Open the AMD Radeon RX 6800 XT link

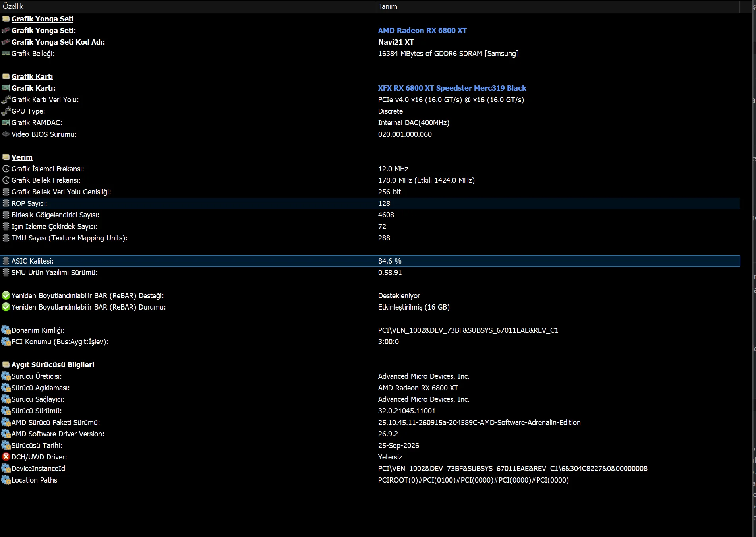422,30
